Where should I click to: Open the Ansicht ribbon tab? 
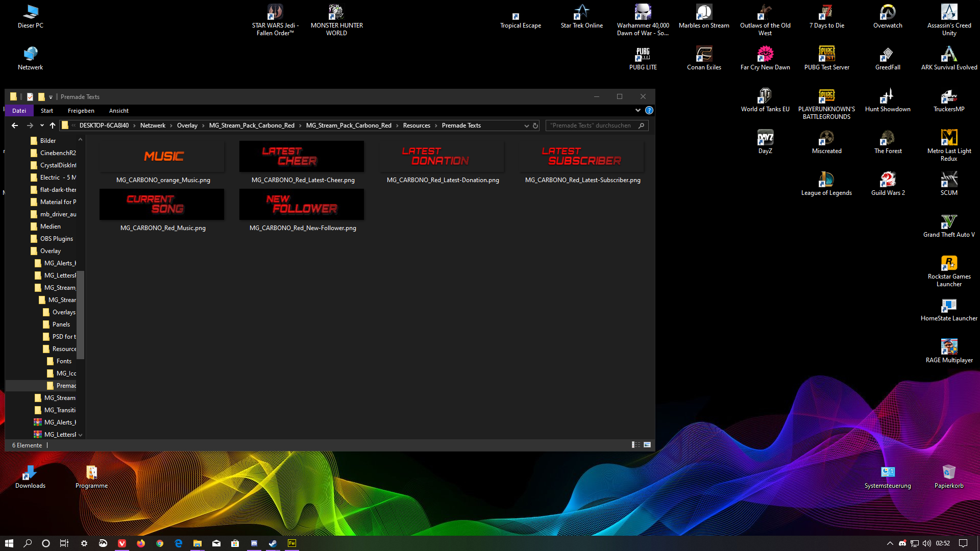coord(118,111)
